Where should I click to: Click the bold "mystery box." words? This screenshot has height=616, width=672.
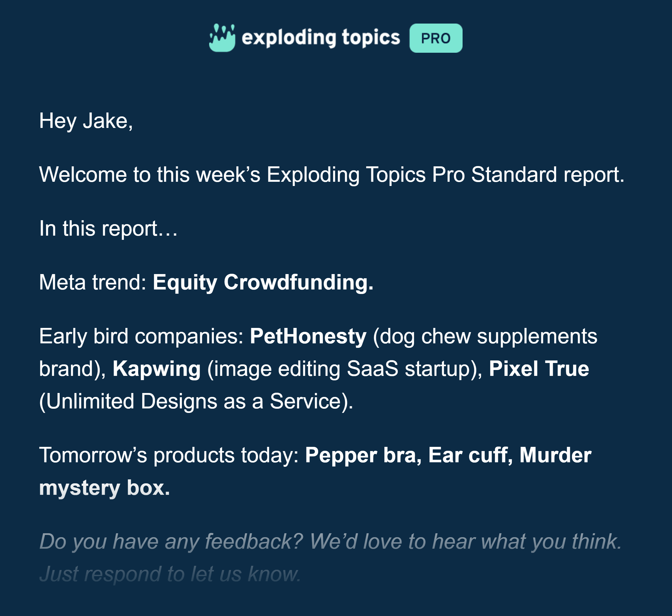coord(104,488)
